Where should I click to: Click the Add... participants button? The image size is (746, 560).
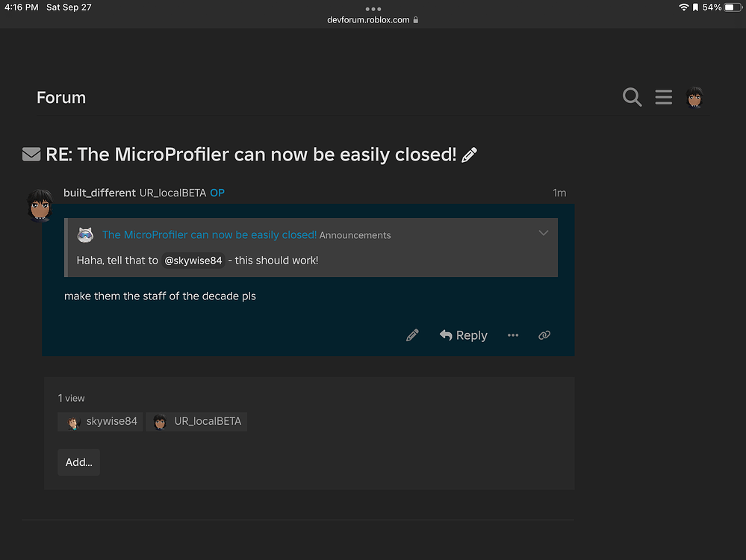click(x=78, y=462)
